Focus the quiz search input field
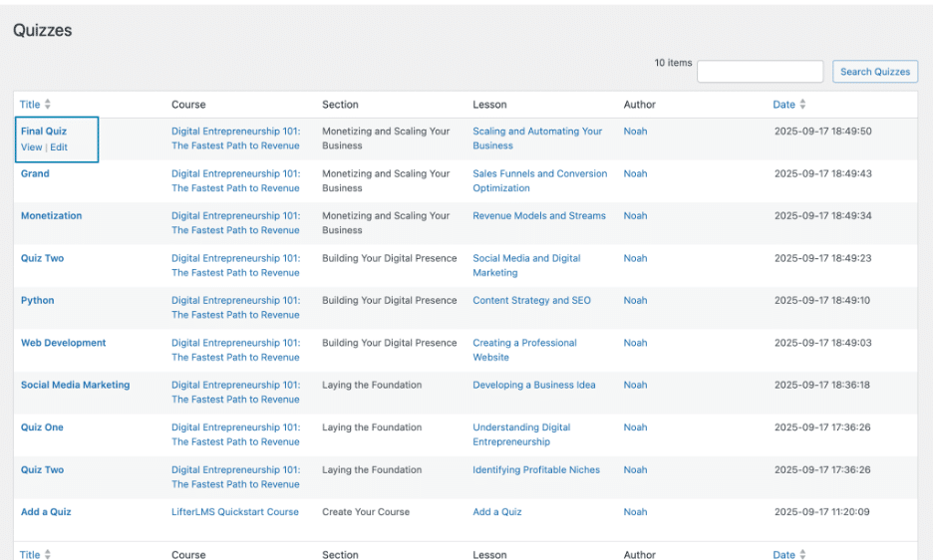Screen dimensions: 933x560 (760, 72)
